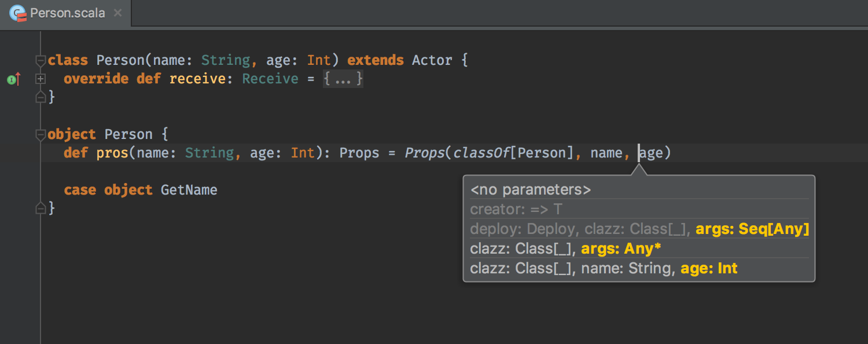The height and width of the screenshot is (344, 868).
Task: Click the Receive type annotation
Action: tap(270, 79)
